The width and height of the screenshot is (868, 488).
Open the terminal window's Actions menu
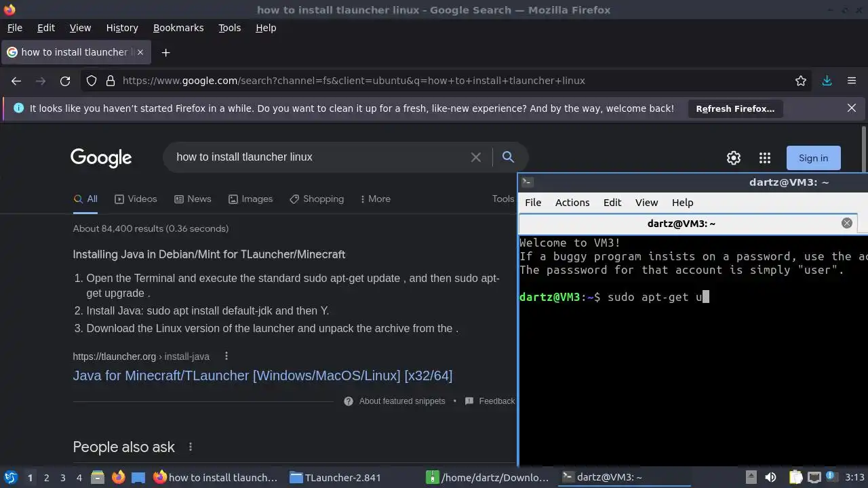coord(572,203)
